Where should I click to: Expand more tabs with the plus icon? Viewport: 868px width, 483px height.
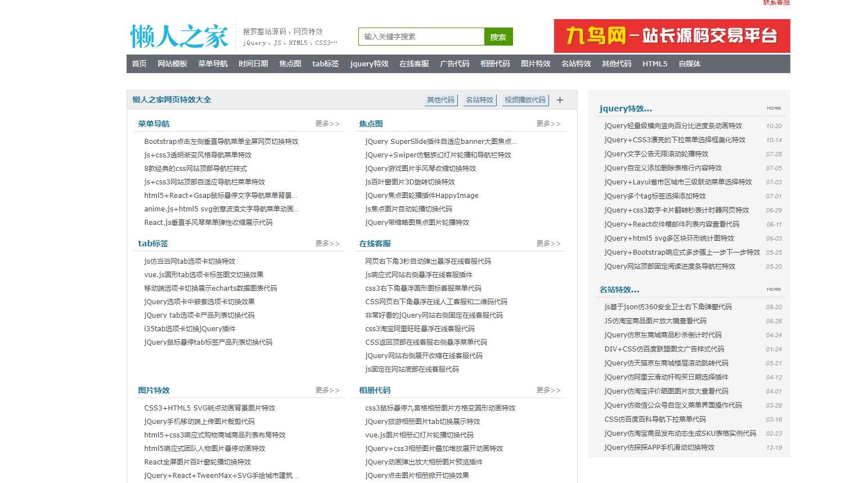(x=560, y=100)
